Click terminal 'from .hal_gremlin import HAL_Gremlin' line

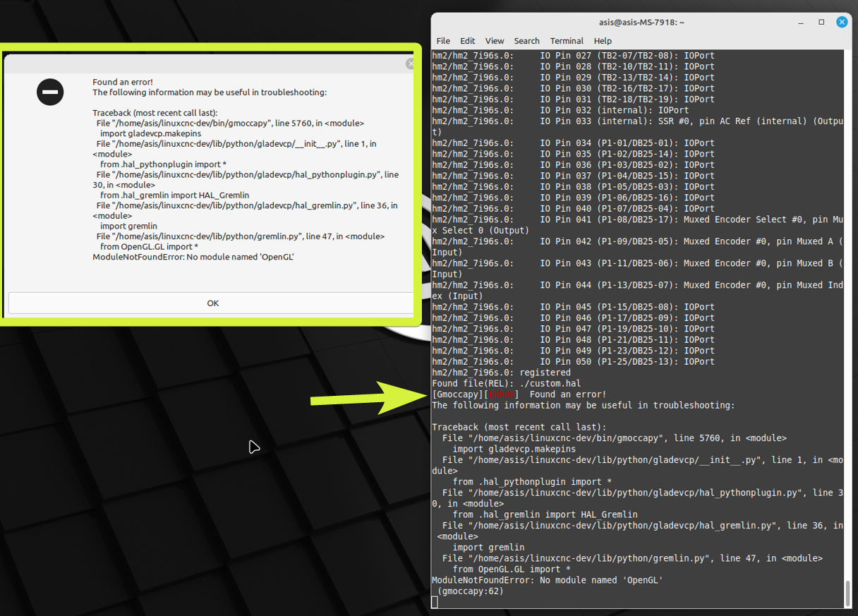coord(545,514)
